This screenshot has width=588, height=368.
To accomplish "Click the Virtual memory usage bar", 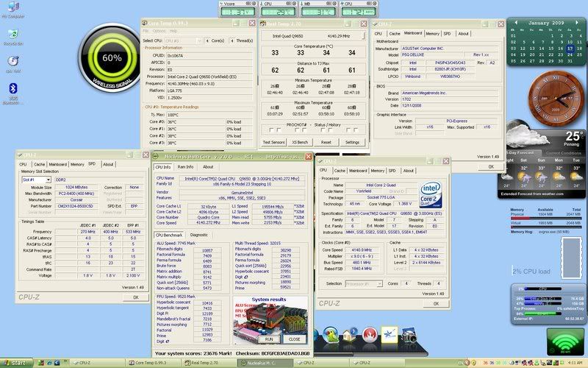I will click(545, 227).
